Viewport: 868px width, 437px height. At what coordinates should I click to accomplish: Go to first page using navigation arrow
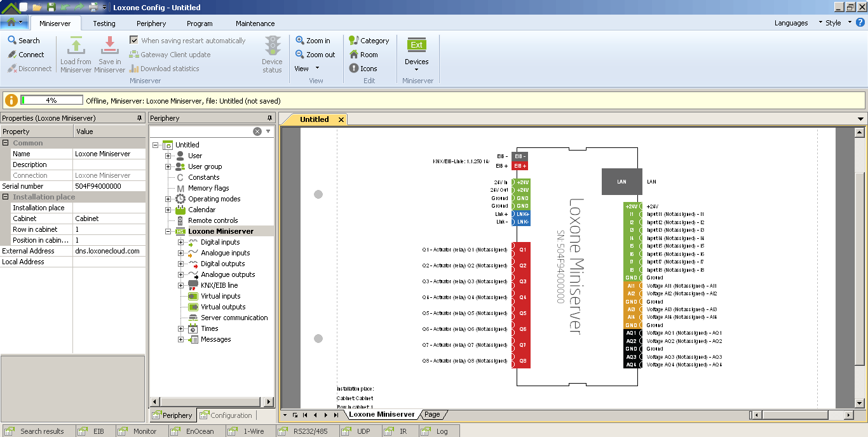point(305,415)
